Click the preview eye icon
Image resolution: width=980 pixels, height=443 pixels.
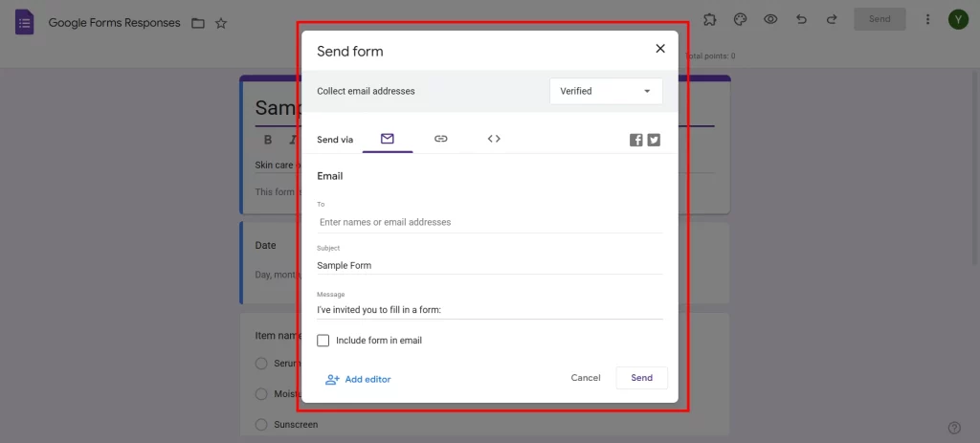[770, 19]
